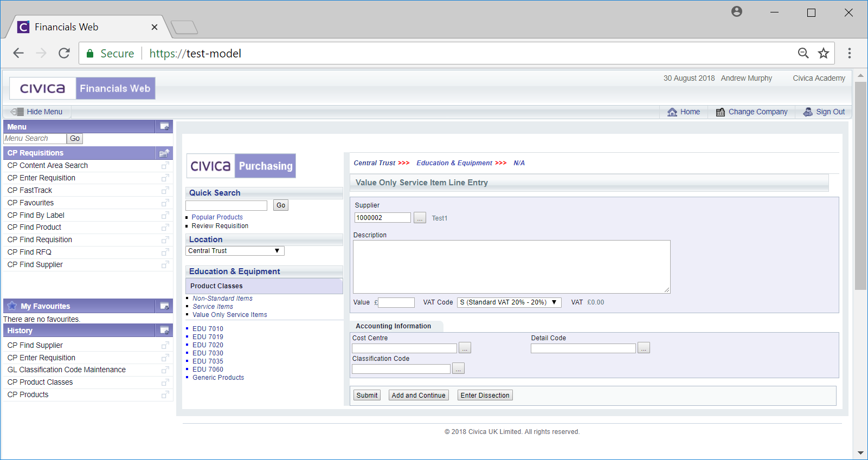Viewport: 868px width, 460px height.
Task: Click the Education & Equipment breadcrumb link
Action: coord(454,163)
